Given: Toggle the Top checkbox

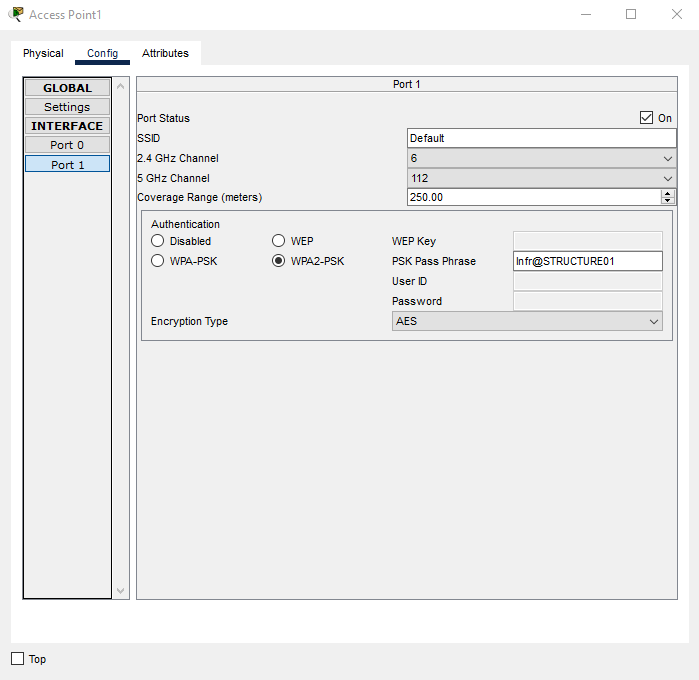Looking at the screenshot, I should (17, 659).
